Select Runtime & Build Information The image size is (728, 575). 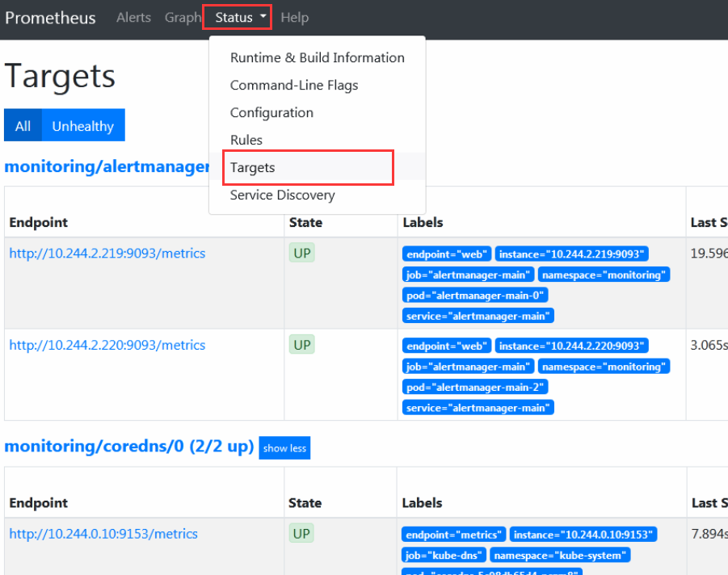pos(317,57)
